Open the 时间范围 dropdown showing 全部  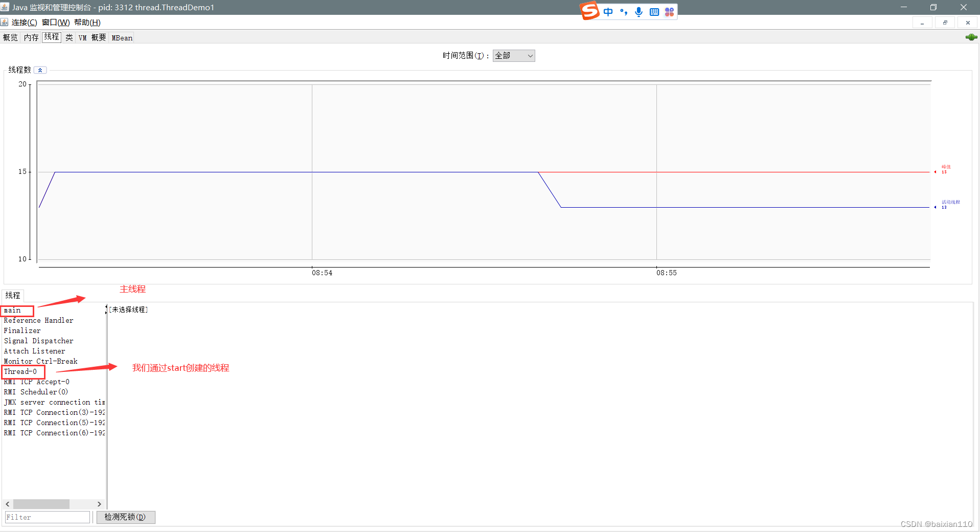pos(514,56)
